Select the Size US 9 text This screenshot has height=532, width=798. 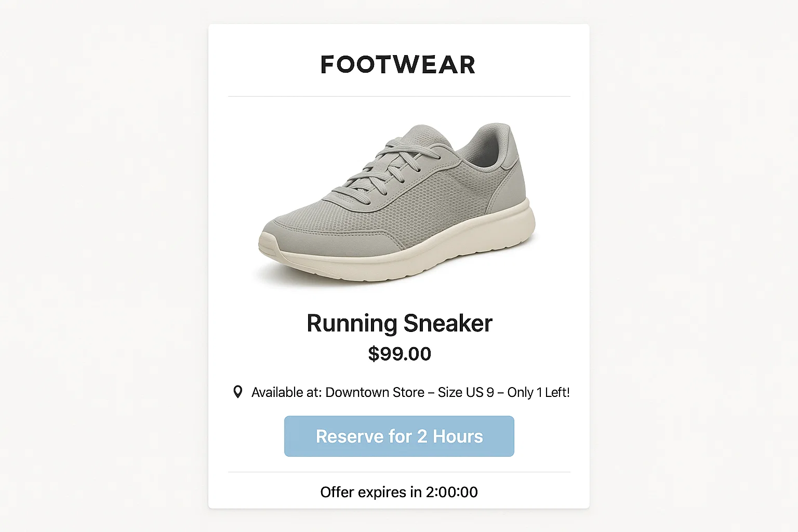click(x=465, y=392)
